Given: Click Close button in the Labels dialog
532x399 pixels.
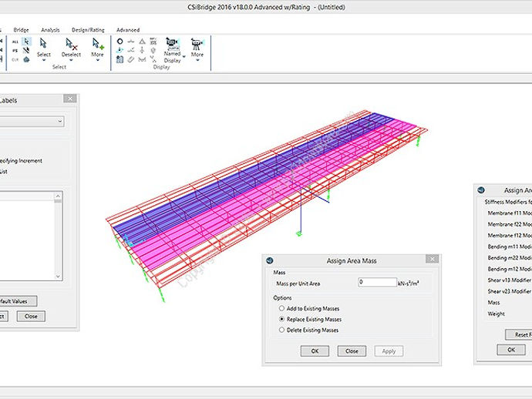Looking at the screenshot, I should (x=31, y=317).
